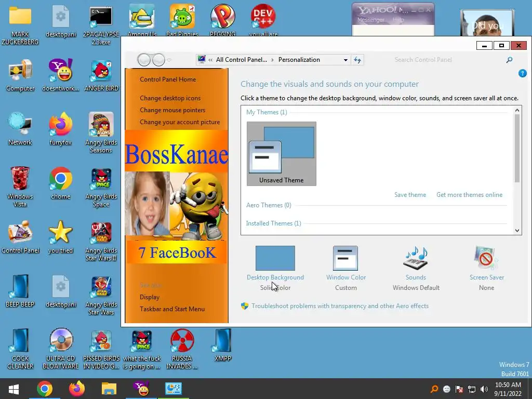Click Troubleshoot transparency and Aero effects link
Screen dimensions: 532x399
click(x=340, y=306)
